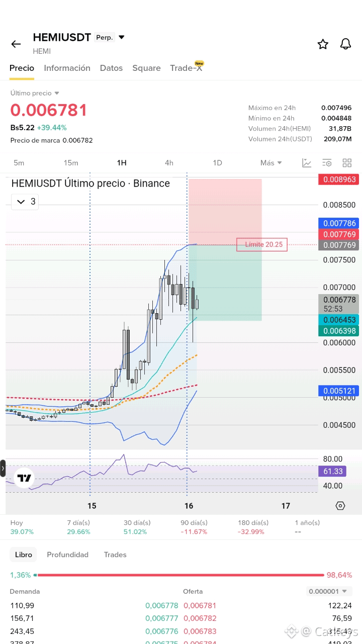The width and height of the screenshot is (362, 644).
Task: Click current price label 0.006778
Action: click(338, 304)
